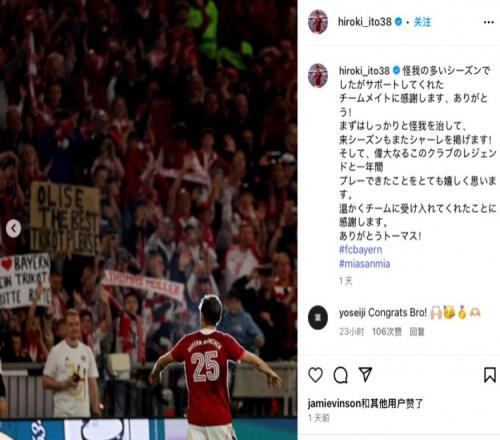The width and height of the screenshot is (500, 440).
Task: Open hiroki_ito38 profile picture in the header
Action: tap(318, 22)
